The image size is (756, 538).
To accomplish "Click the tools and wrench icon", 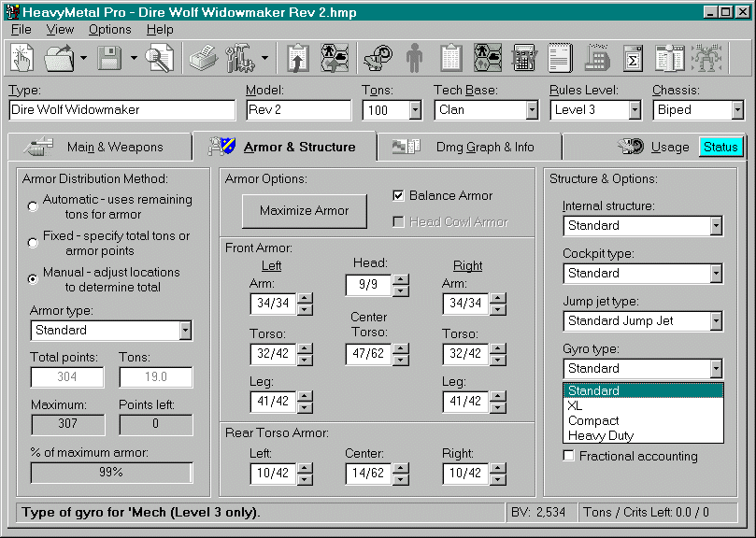I will pyautogui.click(x=239, y=58).
